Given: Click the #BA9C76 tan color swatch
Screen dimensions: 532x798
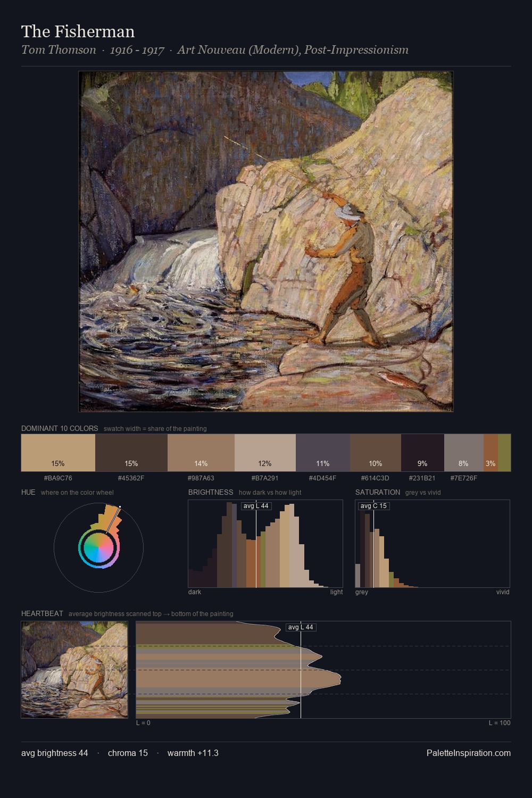Looking at the screenshot, I should point(58,453).
